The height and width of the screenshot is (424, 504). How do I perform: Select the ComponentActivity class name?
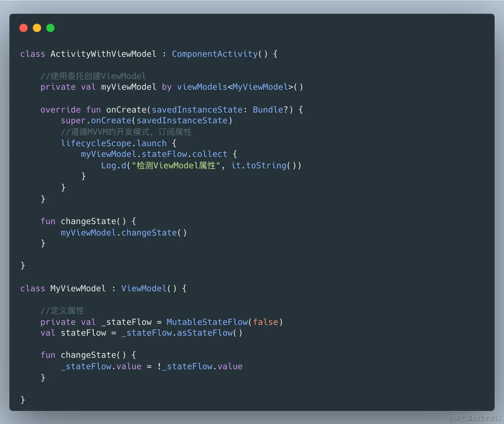point(215,54)
